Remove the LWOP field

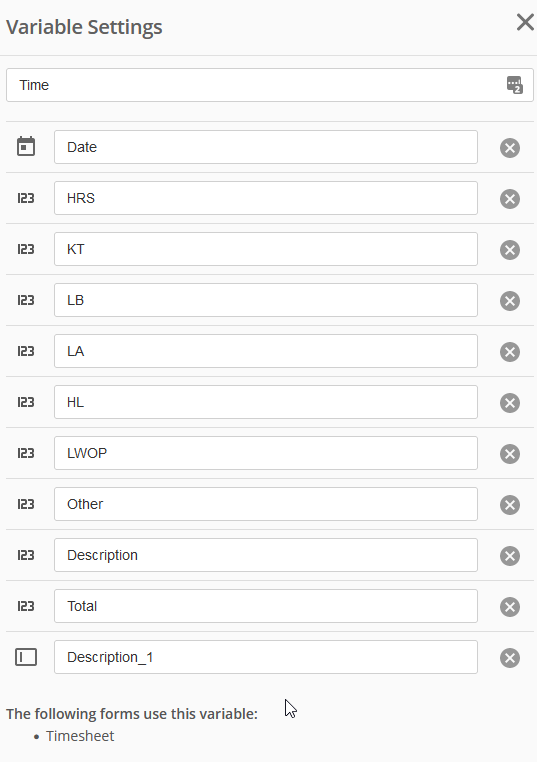(x=510, y=454)
